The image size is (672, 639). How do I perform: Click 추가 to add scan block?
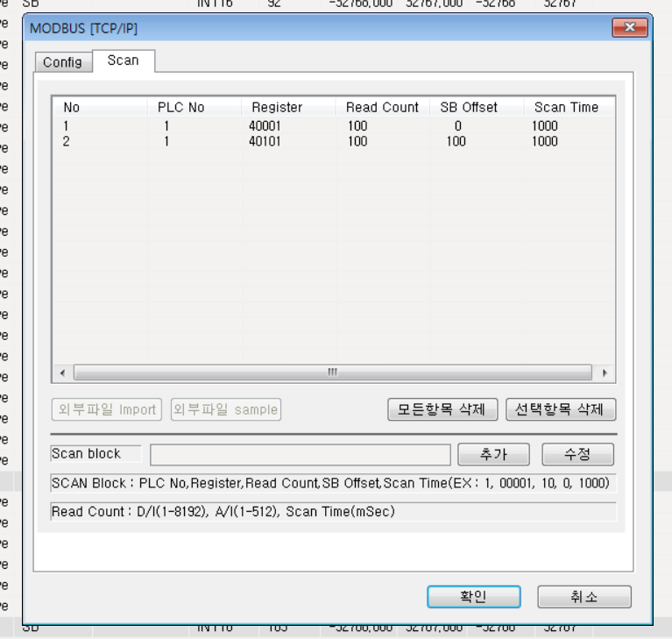pos(494,454)
